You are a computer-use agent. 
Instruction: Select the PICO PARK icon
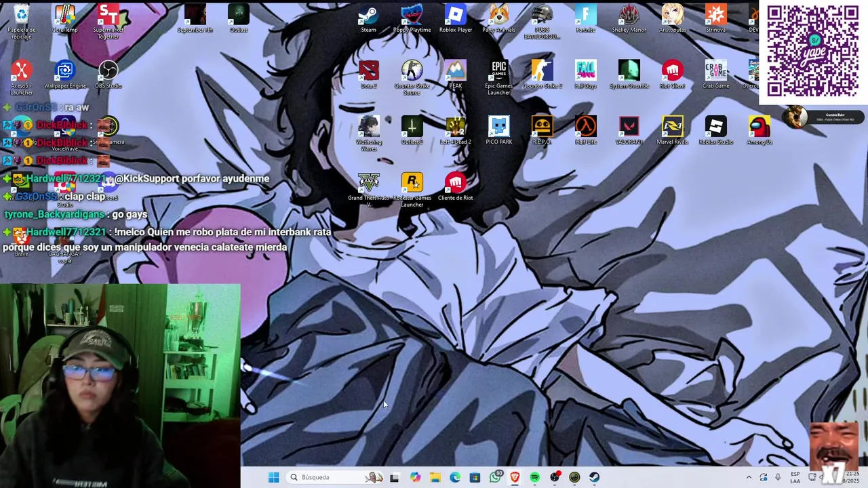[x=498, y=130]
